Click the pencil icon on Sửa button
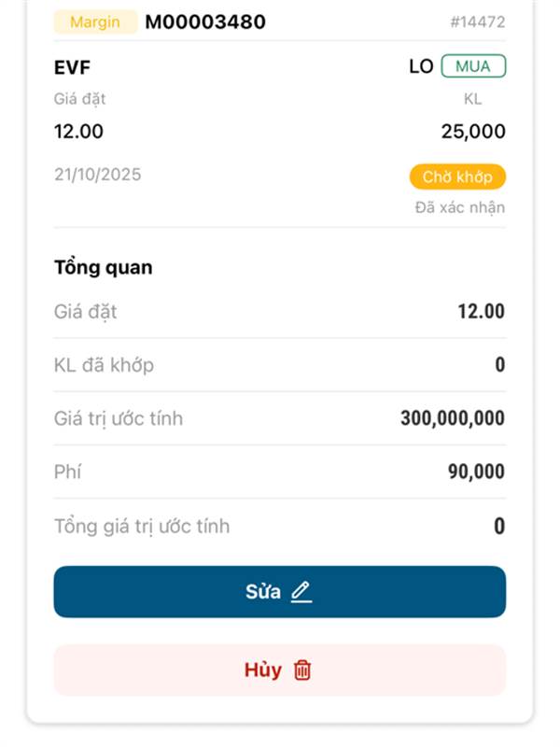560x747 pixels. click(301, 592)
